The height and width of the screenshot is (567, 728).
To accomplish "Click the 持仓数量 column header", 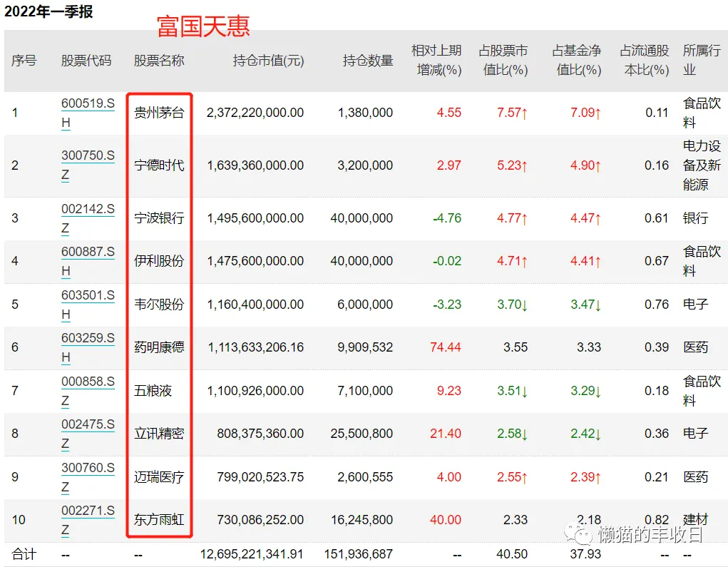I will [x=368, y=61].
